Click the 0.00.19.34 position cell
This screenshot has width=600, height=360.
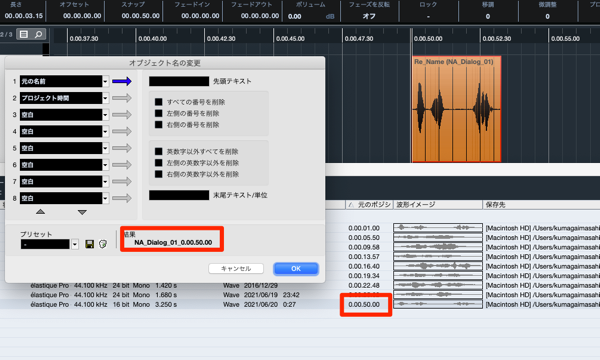(x=364, y=276)
